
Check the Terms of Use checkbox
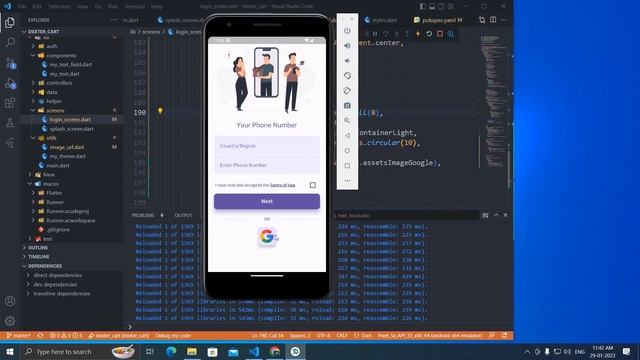click(313, 185)
